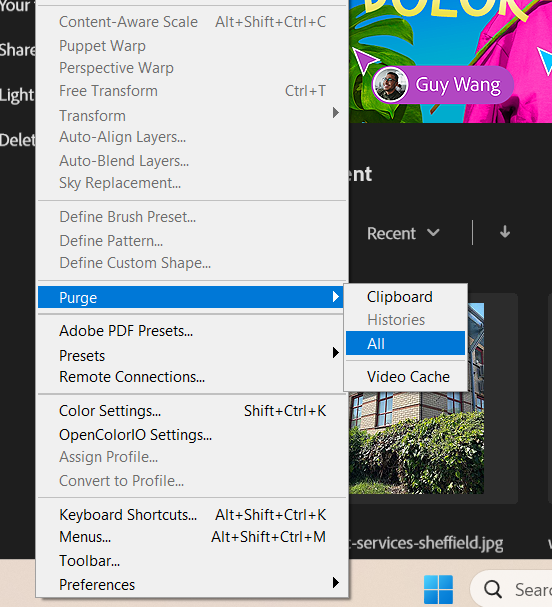Screen dimensions: 552x607
Task: Open the Recent sort dropdown
Action: coord(403,233)
